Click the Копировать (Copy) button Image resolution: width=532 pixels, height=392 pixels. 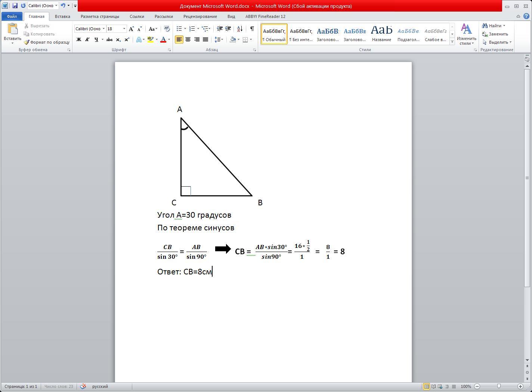(39, 34)
